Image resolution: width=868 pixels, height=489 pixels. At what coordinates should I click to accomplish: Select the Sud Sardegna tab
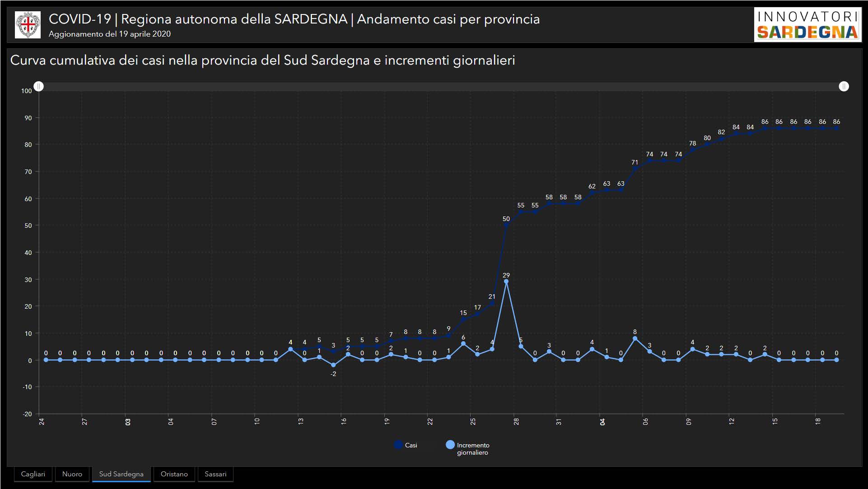(x=121, y=474)
